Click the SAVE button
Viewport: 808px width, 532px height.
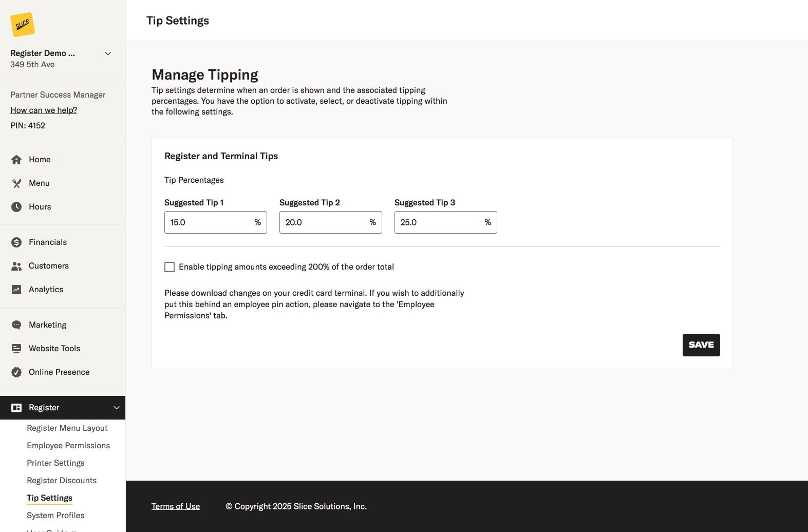click(x=701, y=345)
